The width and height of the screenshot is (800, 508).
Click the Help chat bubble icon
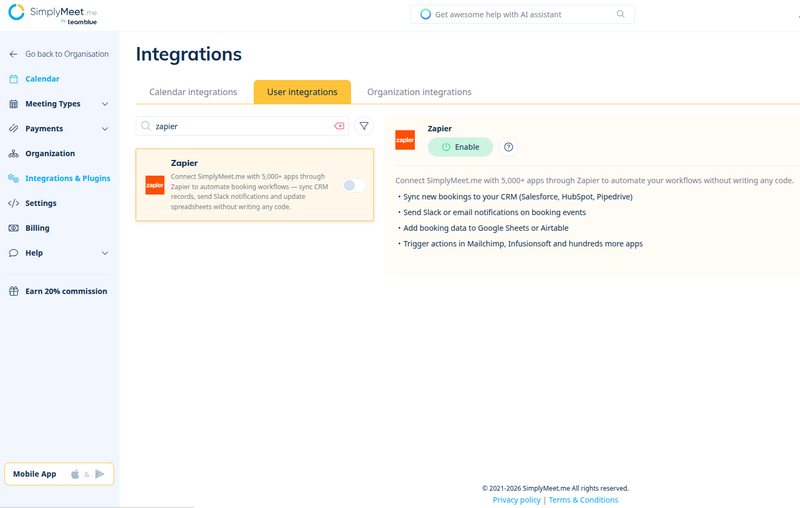pos(13,253)
